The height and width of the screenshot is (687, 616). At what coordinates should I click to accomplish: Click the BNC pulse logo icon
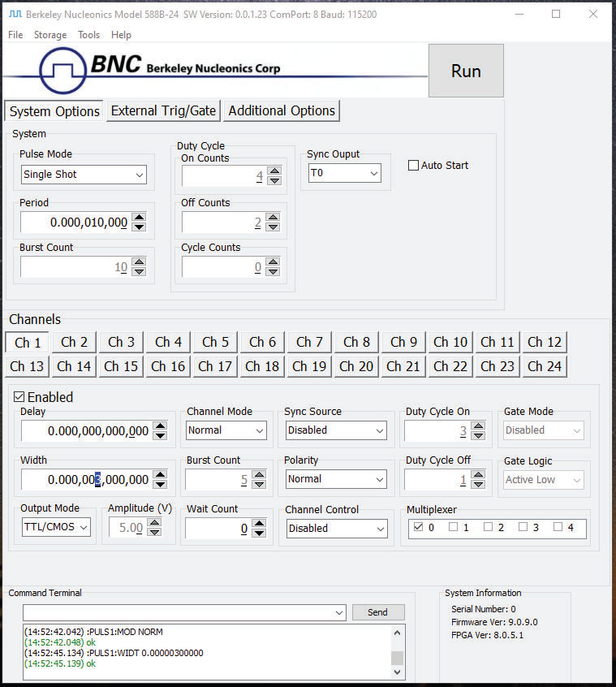click(x=63, y=71)
